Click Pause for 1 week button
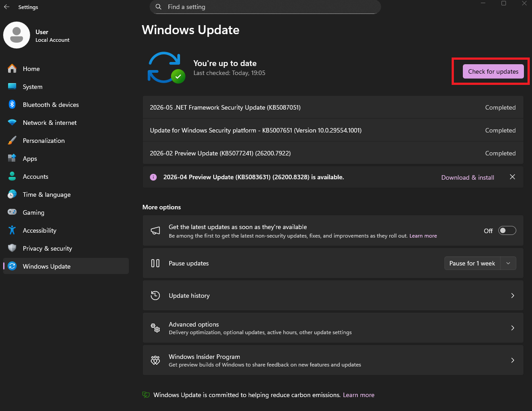Screen dimensions: 532x411 point(472,263)
